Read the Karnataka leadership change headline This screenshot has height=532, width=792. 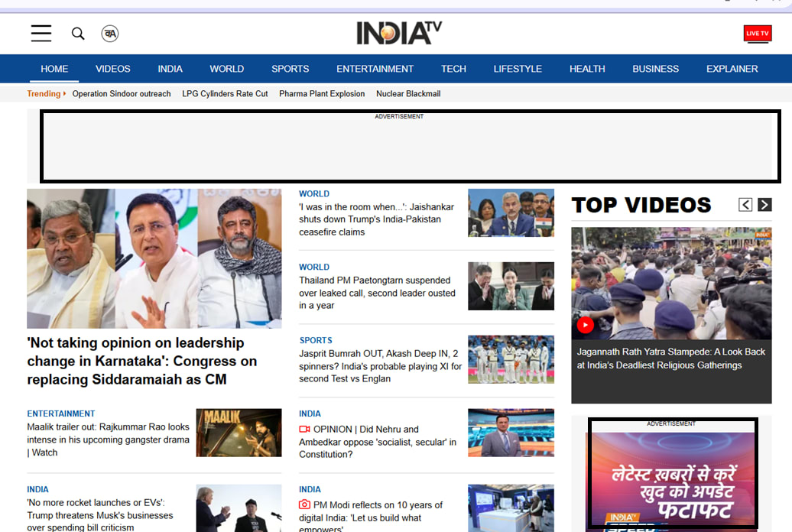[142, 361]
